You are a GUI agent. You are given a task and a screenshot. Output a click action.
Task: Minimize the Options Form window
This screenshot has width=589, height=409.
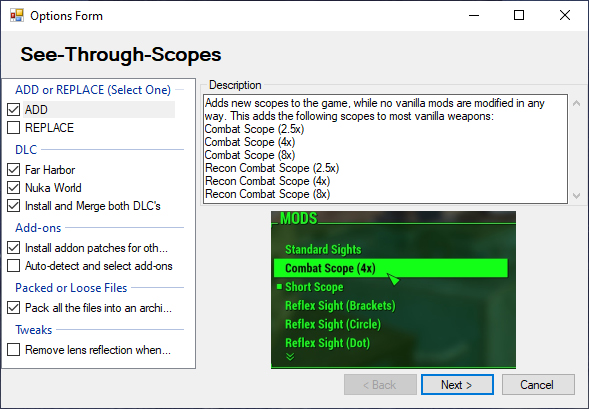point(474,15)
